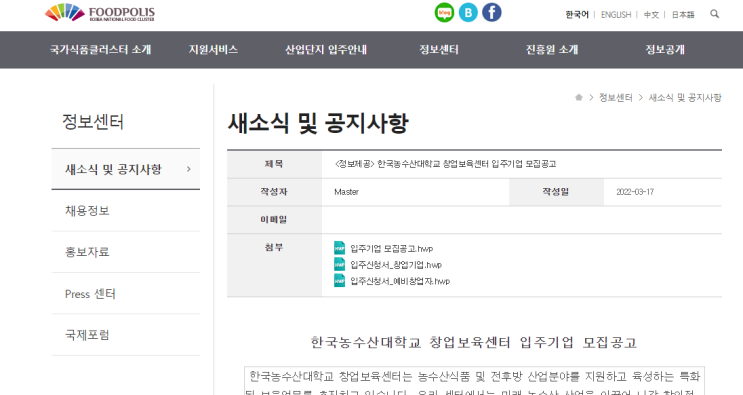Go to home via breadcrumb house icon

coord(579,98)
